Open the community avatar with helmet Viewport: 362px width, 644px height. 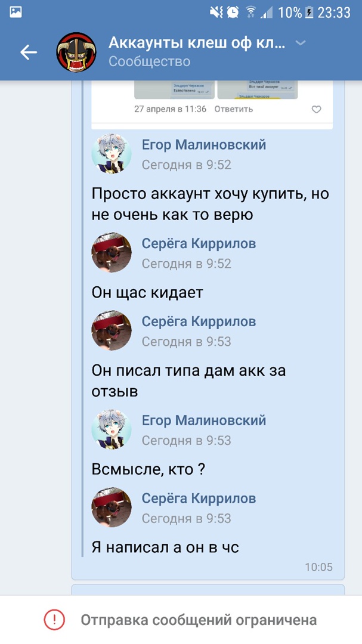click(x=76, y=52)
